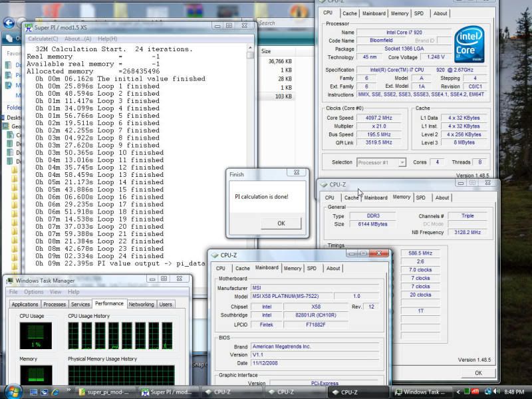The image size is (532, 399).
Task: Launch Internet Explorer from quick launch
Action: click(55, 392)
